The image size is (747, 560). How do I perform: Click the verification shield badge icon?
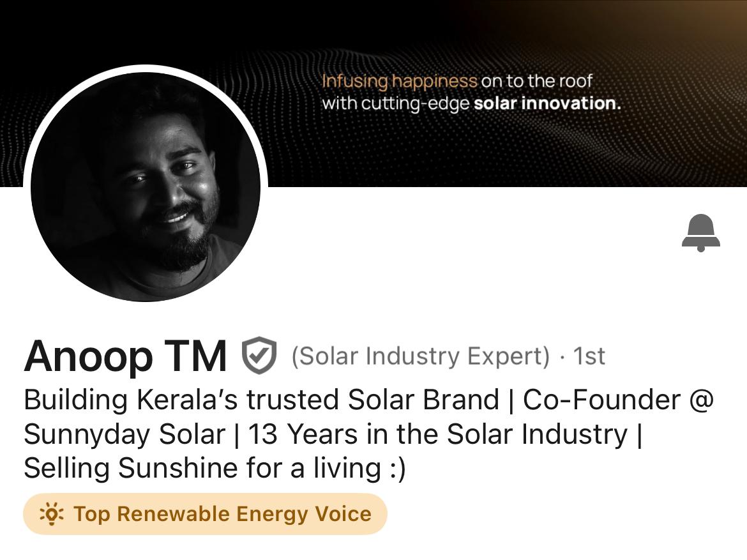point(259,356)
